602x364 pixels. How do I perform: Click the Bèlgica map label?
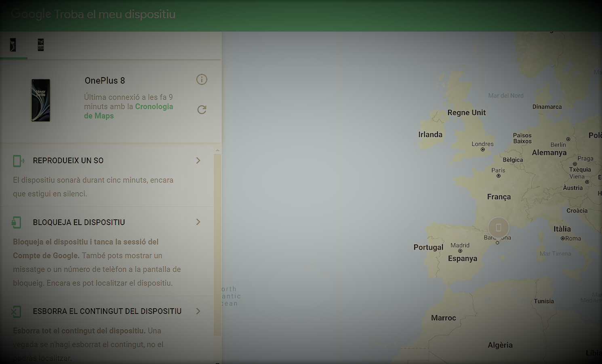tap(513, 160)
